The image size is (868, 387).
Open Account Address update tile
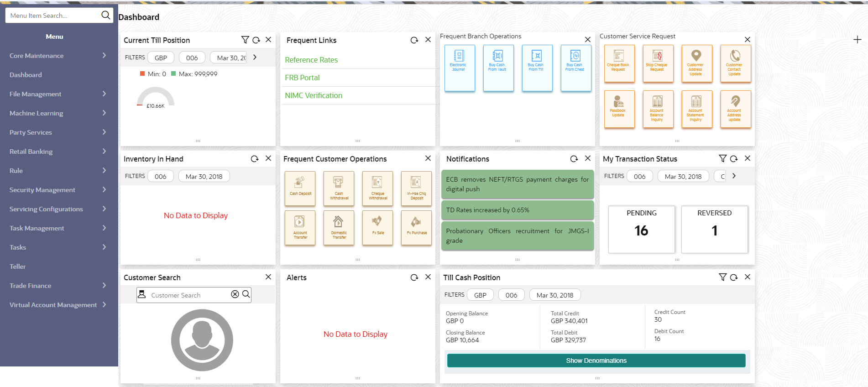pos(736,109)
